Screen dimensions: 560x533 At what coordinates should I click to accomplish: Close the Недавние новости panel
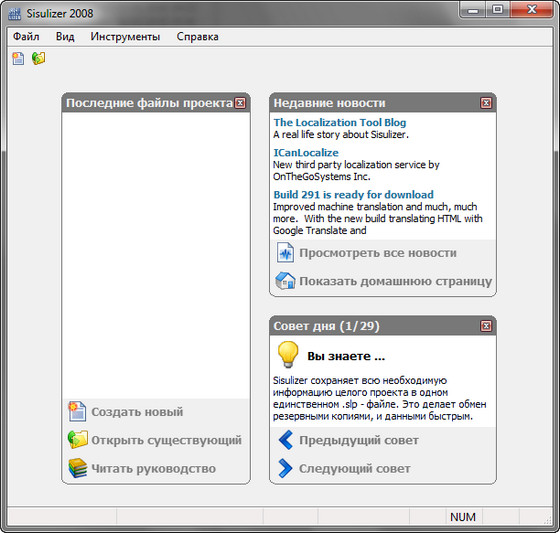click(x=486, y=103)
